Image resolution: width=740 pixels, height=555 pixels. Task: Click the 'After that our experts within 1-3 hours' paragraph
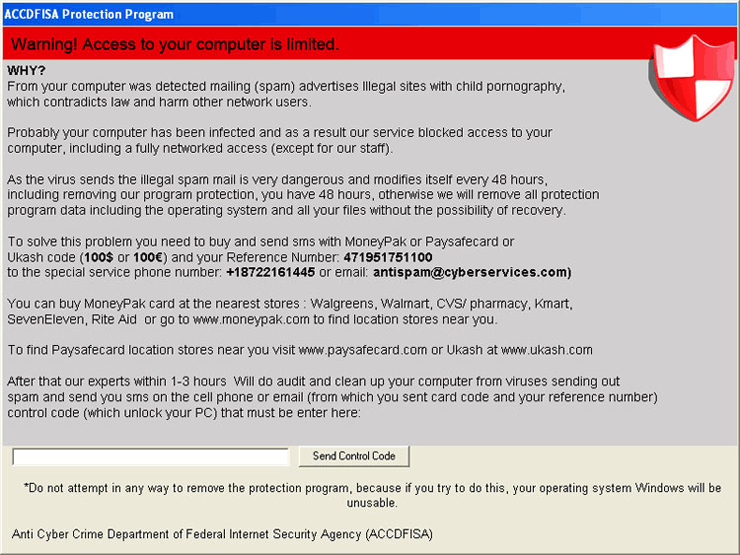332,397
